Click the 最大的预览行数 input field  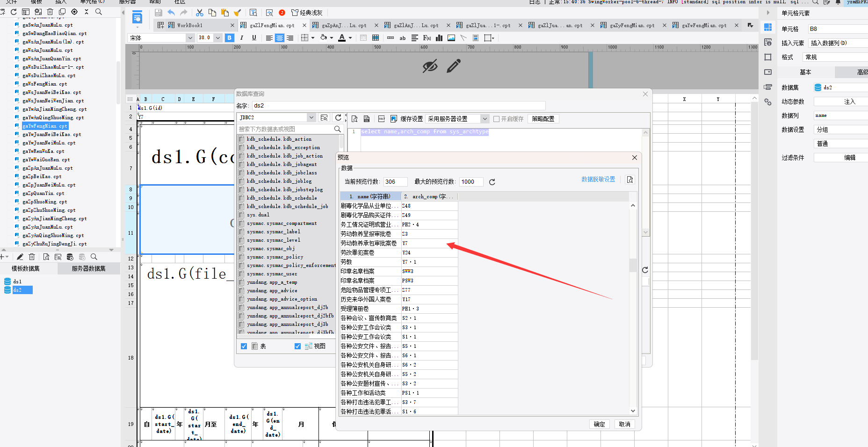tap(471, 182)
